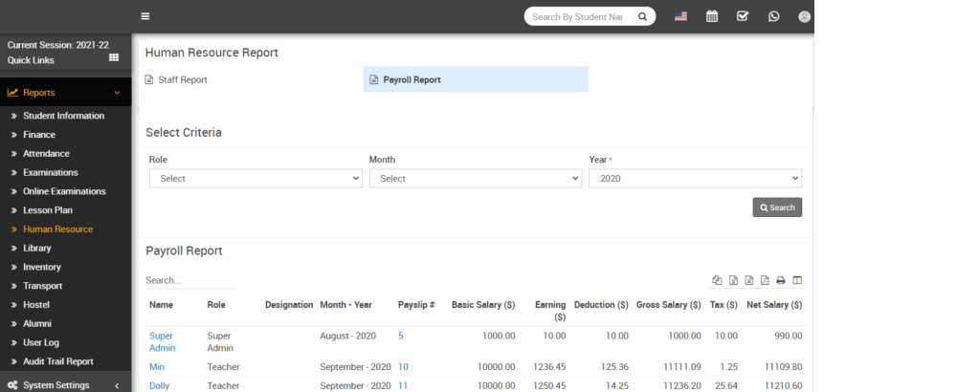This screenshot has width=980, height=392.
Task: Open the Year dropdown showing 2020
Action: point(695,179)
